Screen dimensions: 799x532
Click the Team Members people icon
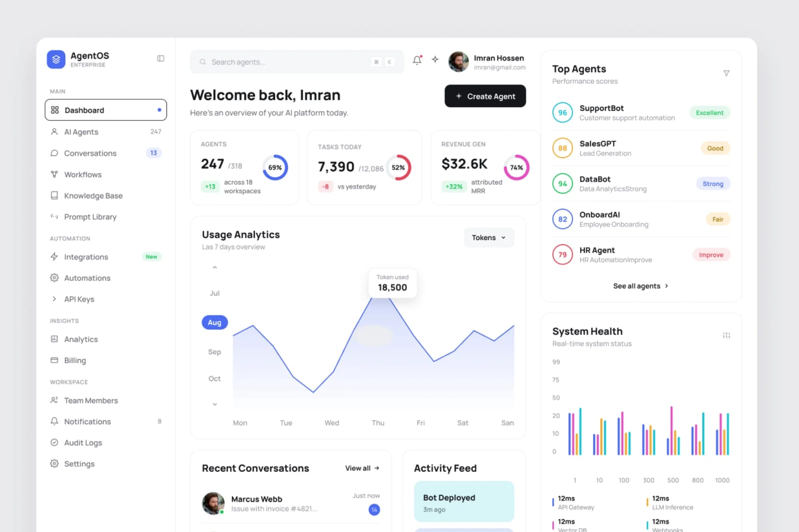coord(54,400)
